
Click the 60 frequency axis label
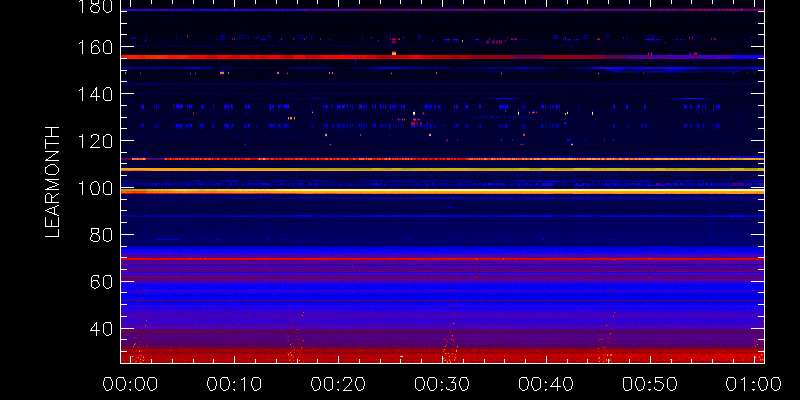click(102, 282)
